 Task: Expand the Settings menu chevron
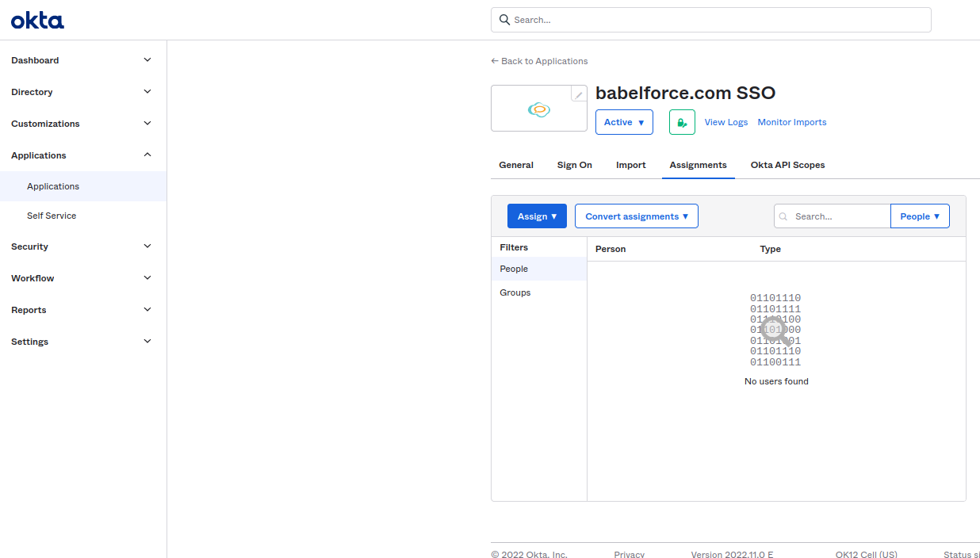pyautogui.click(x=147, y=342)
